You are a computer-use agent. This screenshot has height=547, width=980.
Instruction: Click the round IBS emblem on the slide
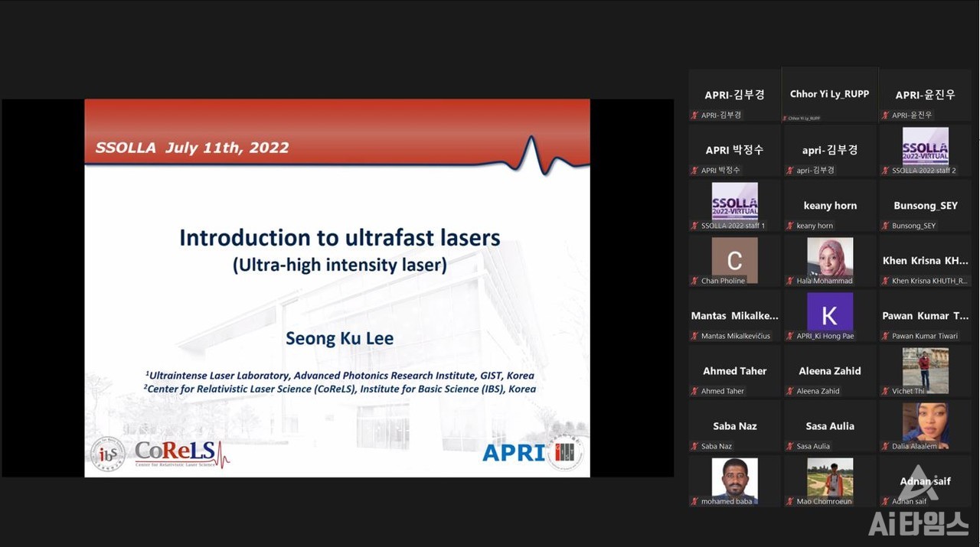click(x=107, y=454)
